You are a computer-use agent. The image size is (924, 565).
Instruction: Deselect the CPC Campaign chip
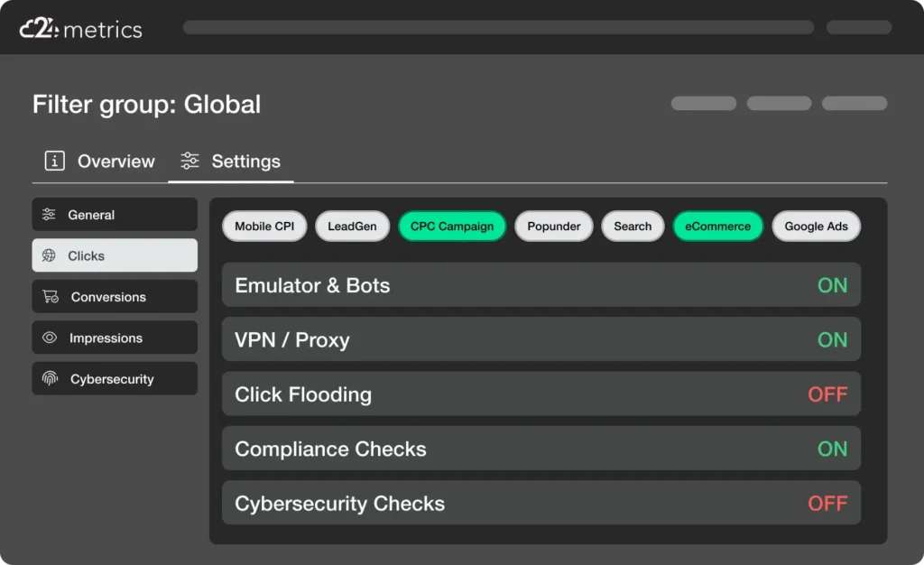[452, 227]
